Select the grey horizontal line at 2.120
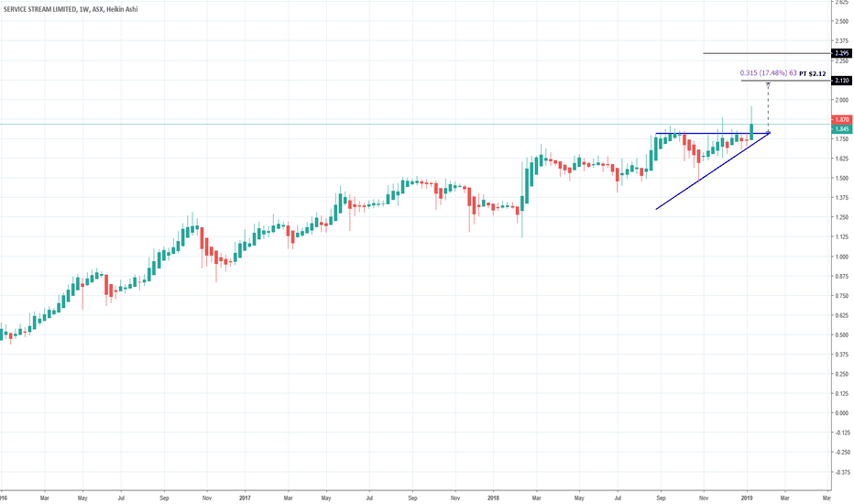Image resolution: width=854 pixels, height=504 pixels. coord(786,81)
